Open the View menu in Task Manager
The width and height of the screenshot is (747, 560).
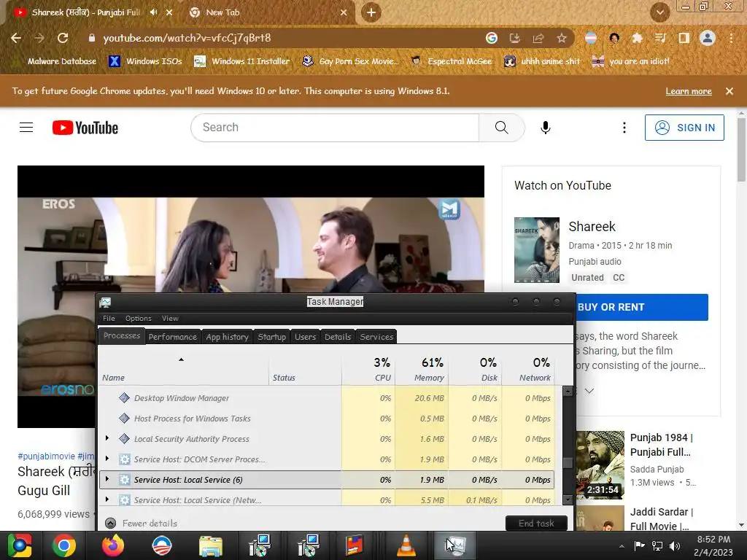170,318
